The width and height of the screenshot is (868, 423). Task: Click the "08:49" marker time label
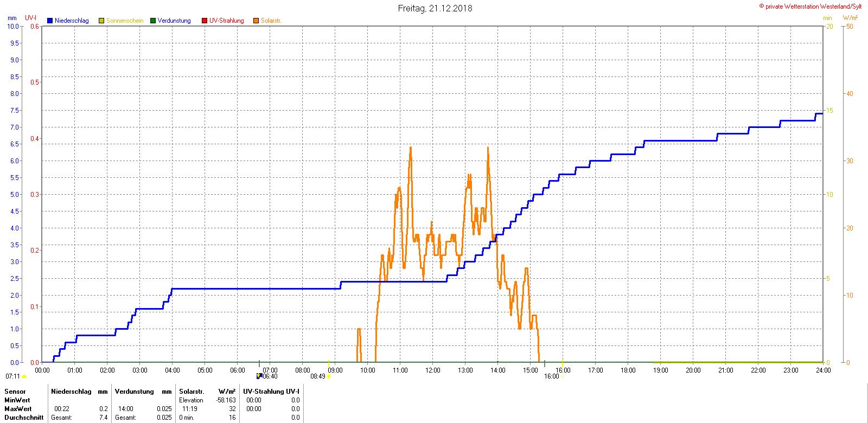pyautogui.click(x=318, y=376)
